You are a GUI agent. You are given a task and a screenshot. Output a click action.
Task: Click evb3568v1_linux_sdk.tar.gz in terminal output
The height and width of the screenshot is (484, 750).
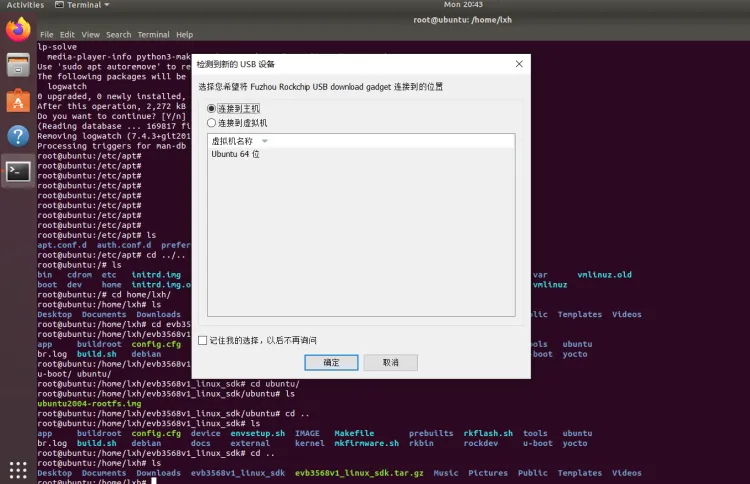coord(359,473)
